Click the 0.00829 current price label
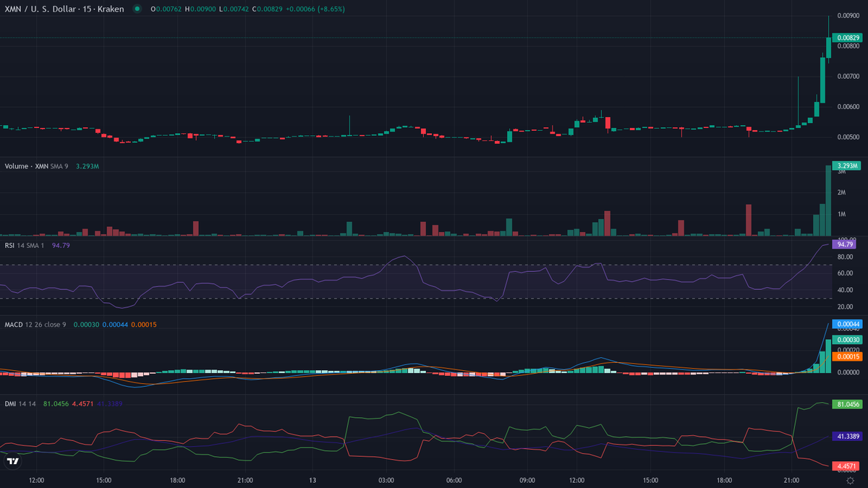This screenshot has width=868, height=488. (x=848, y=38)
